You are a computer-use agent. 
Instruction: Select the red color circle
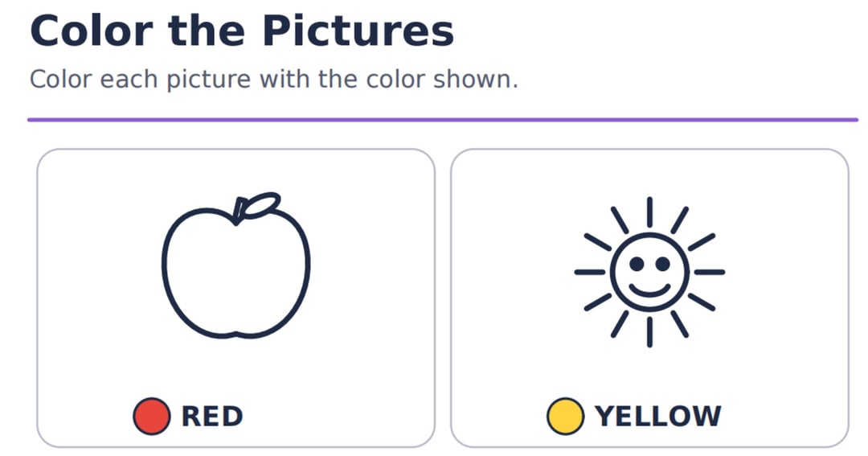coord(152,416)
